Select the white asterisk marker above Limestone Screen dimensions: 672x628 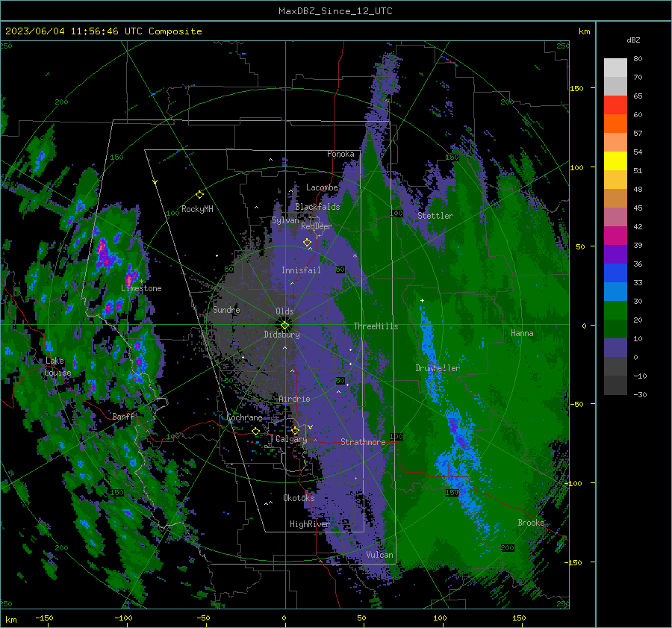(x=141, y=282)
